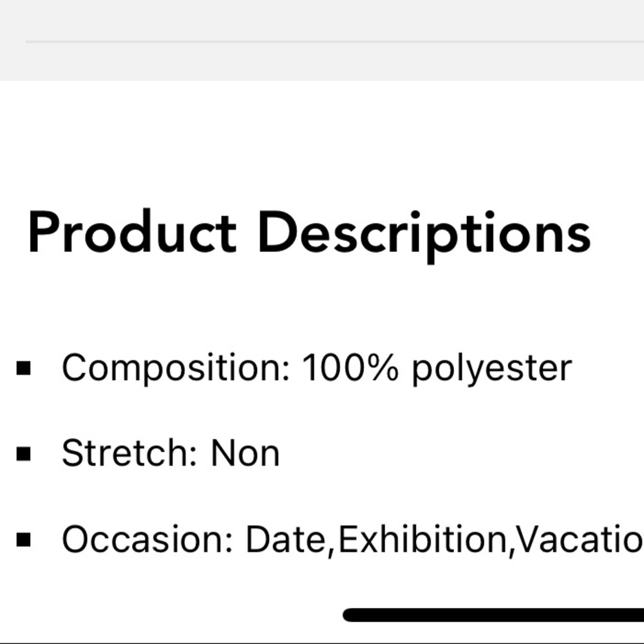The image size is (644, 644).
Task: Tap the cut-off 'Vacatio' text
Action: tap(580, 539)
